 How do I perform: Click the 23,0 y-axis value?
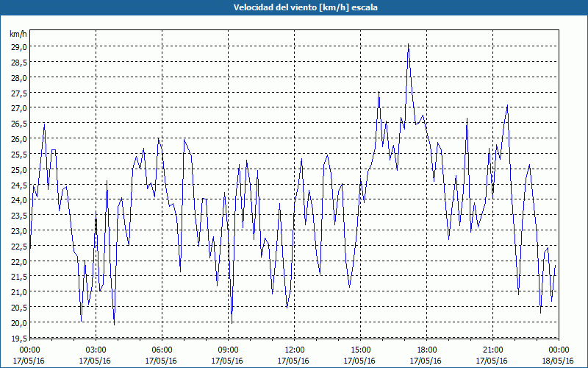point(19,231)
